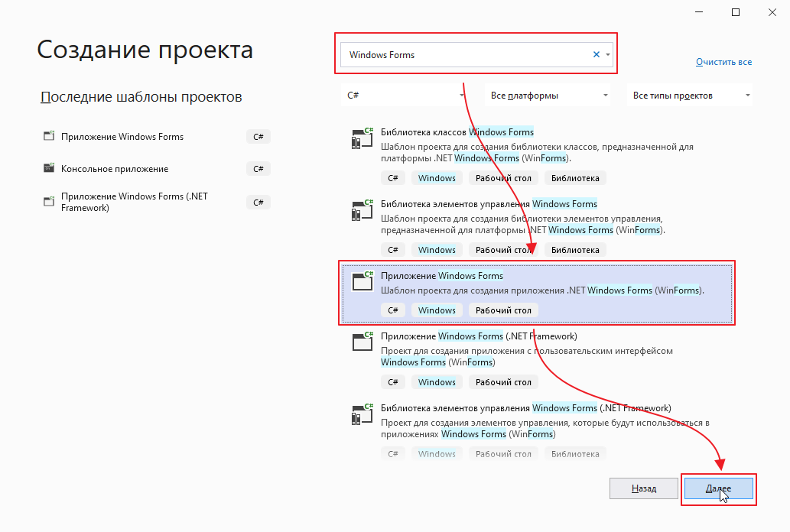
Task: Click recent Консольное приложение template icon
Action: [49, 169]
